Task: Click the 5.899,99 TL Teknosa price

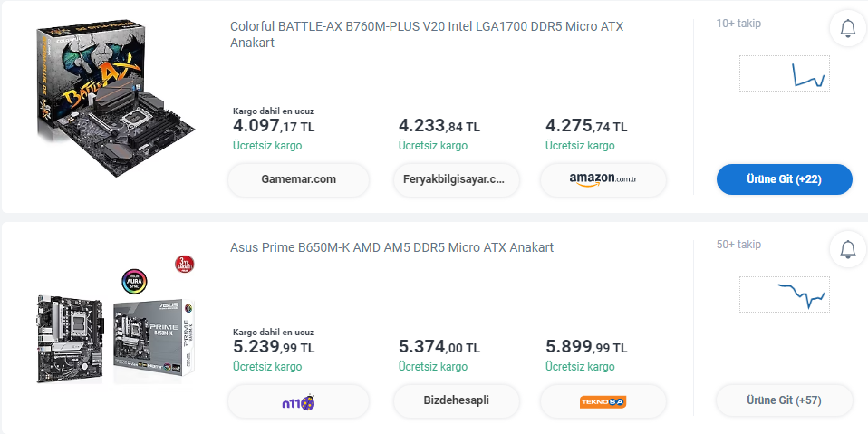Action: click(586, 347)
